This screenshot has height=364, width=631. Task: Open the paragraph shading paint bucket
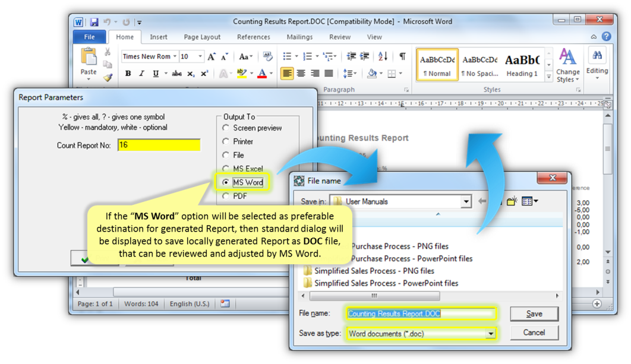click(372, 74)
